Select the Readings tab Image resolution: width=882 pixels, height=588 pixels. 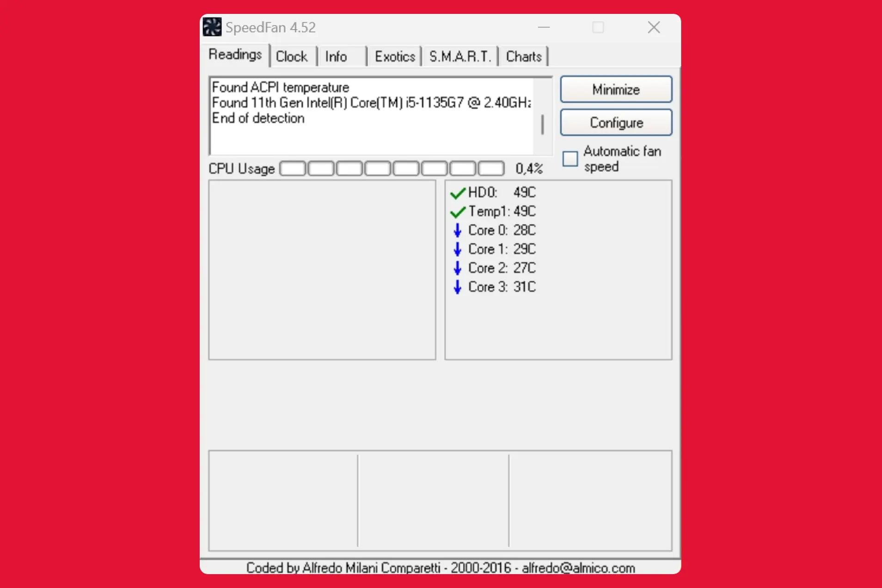[x=235, y=55]
